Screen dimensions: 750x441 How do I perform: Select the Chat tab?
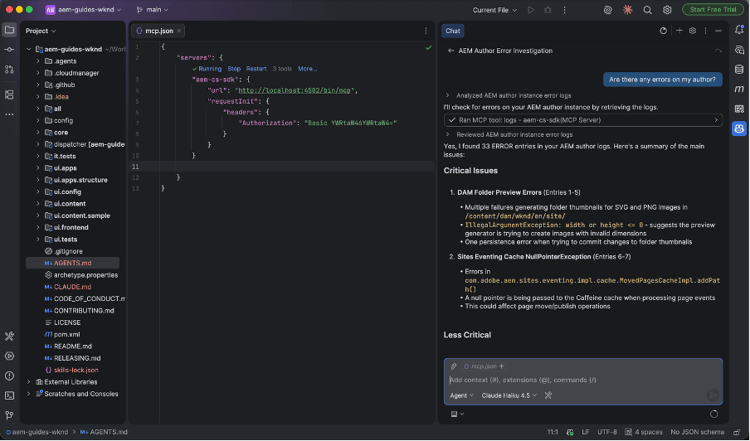pyautogui.click(x=452, y=31)
